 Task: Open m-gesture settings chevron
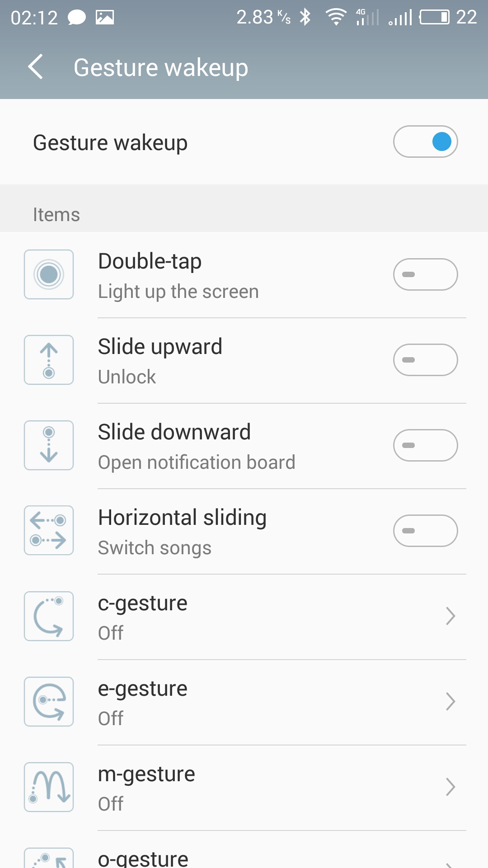tap(450, 787)
